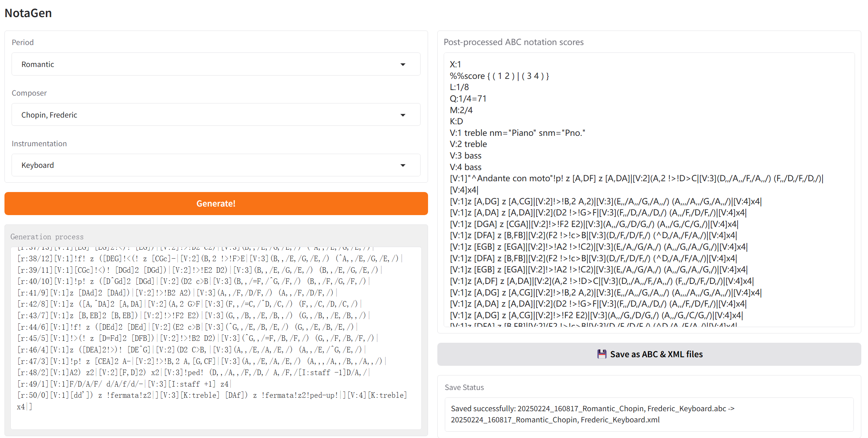Click the Composer dropdown arrow icon
868x438 pixels.
pyautogui.click(x=403, y=115)
